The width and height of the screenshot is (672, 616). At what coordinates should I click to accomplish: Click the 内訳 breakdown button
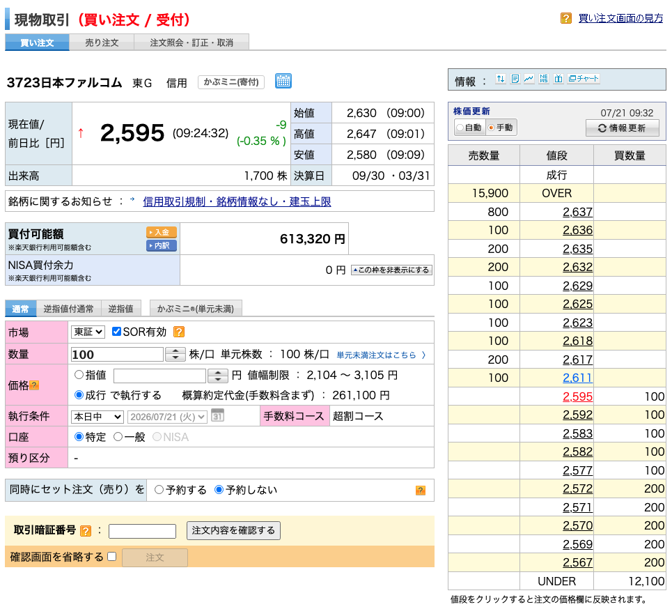pos(161,245)
